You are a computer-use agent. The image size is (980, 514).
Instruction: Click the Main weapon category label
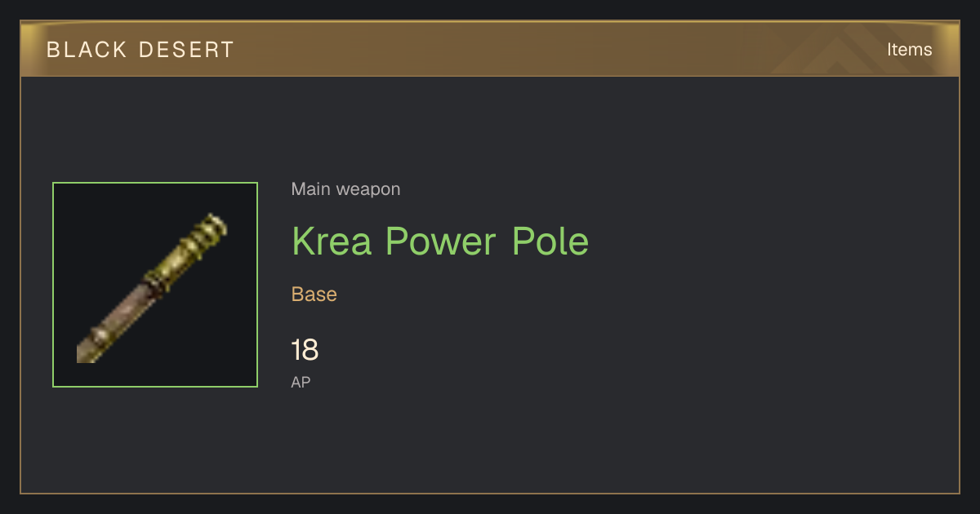(x=345, y=189)
